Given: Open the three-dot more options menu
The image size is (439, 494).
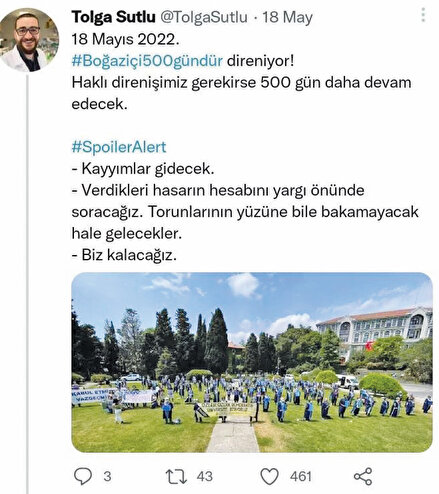Looking at the screenshot, I should click(x=423, y=15).
